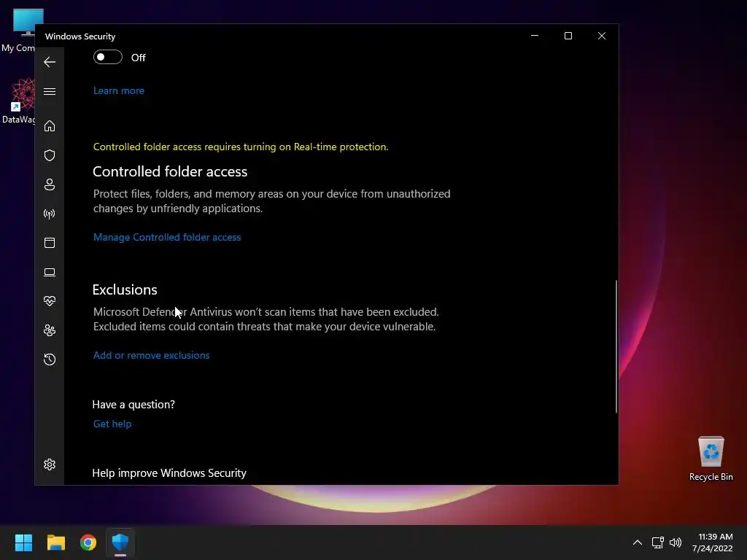
Task: Open Family options icon
Action: 50,330
